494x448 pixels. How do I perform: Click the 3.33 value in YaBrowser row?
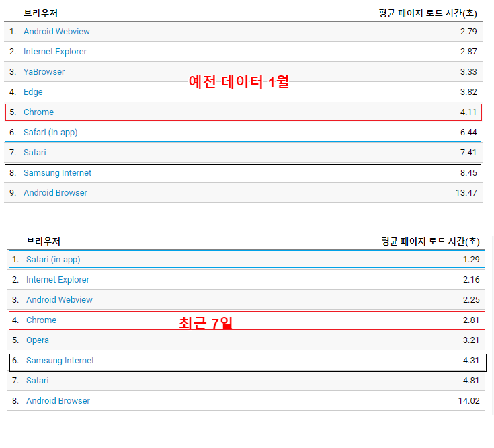[x=468, y=72]
